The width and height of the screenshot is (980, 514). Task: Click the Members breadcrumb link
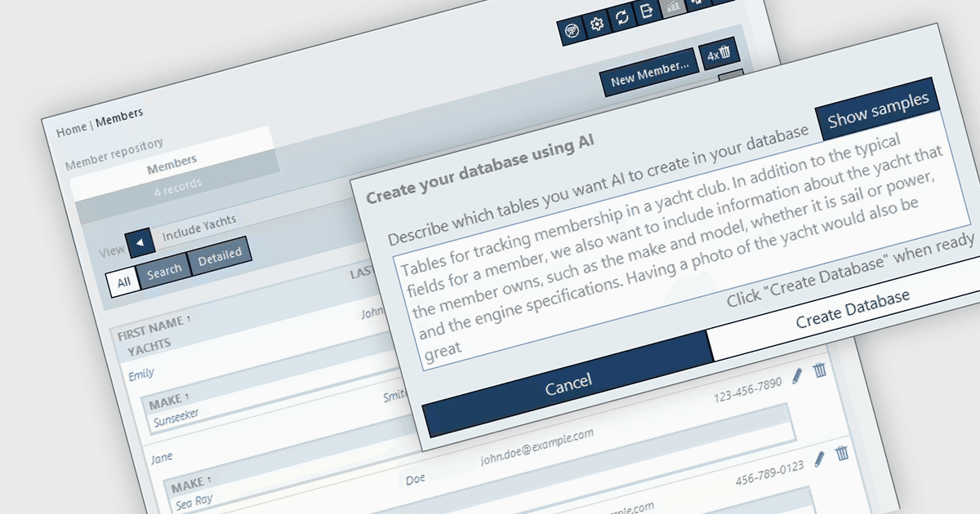[x=119, y=116]
